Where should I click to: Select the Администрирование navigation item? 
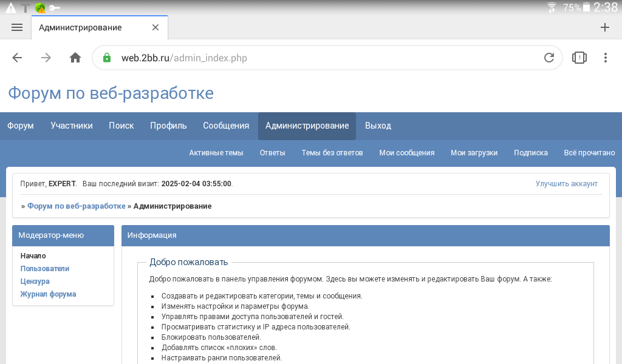click(x=307, y=126)
